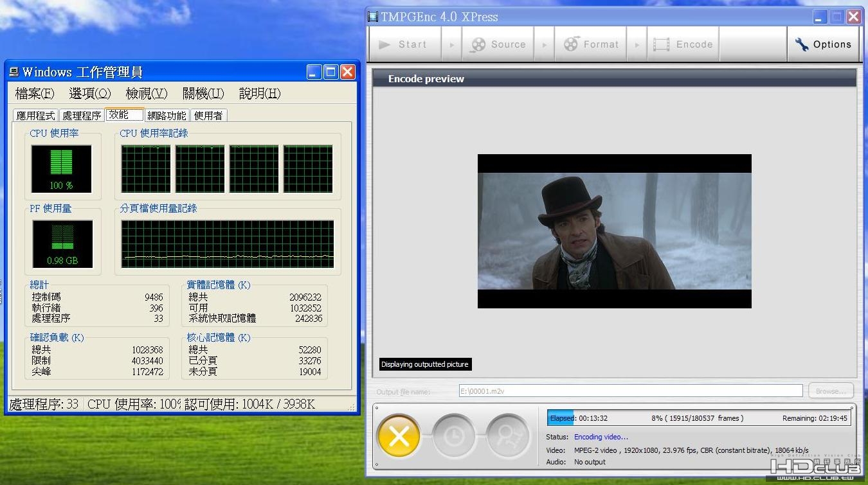Minimize the Task Manager window
868x485 pixels.
(314, 72)
